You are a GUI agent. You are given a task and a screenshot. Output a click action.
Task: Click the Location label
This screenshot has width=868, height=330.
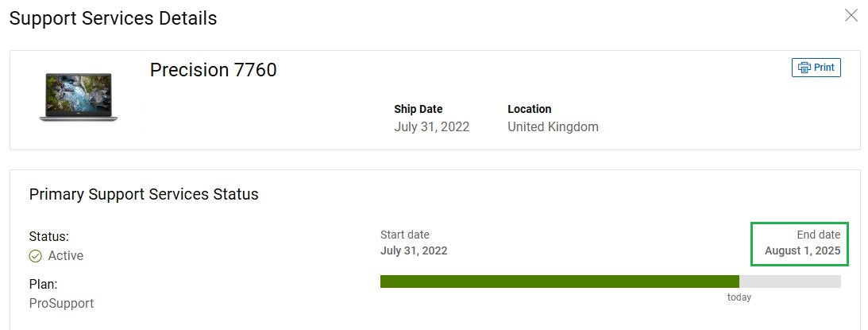tap(529, 109)
